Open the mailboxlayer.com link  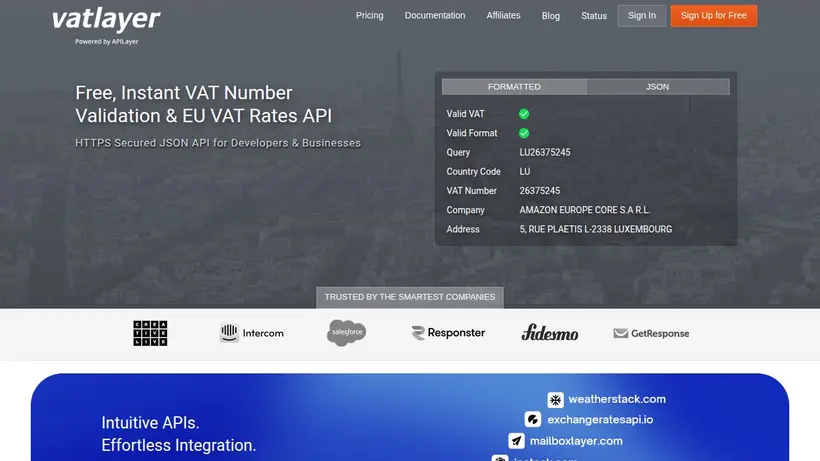(x=576, y=441)
